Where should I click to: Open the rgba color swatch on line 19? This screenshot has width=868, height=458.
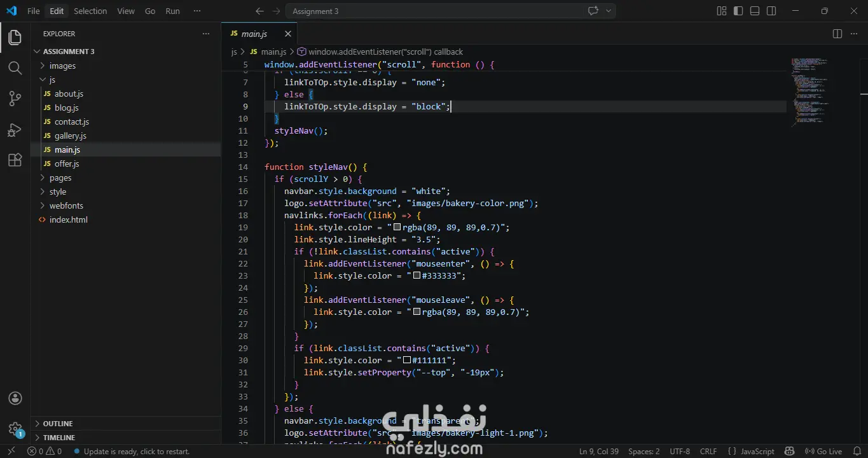coord(397,227)
